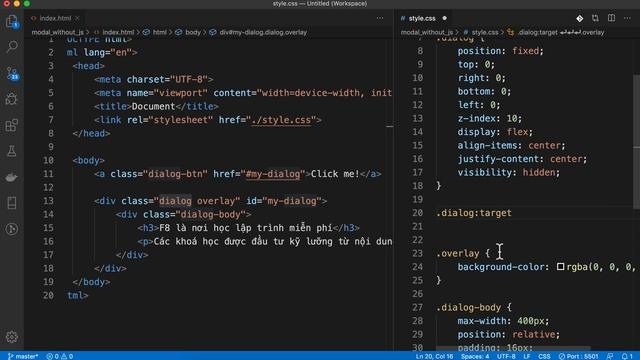Click the #my-dialog href value

[273, 174]
